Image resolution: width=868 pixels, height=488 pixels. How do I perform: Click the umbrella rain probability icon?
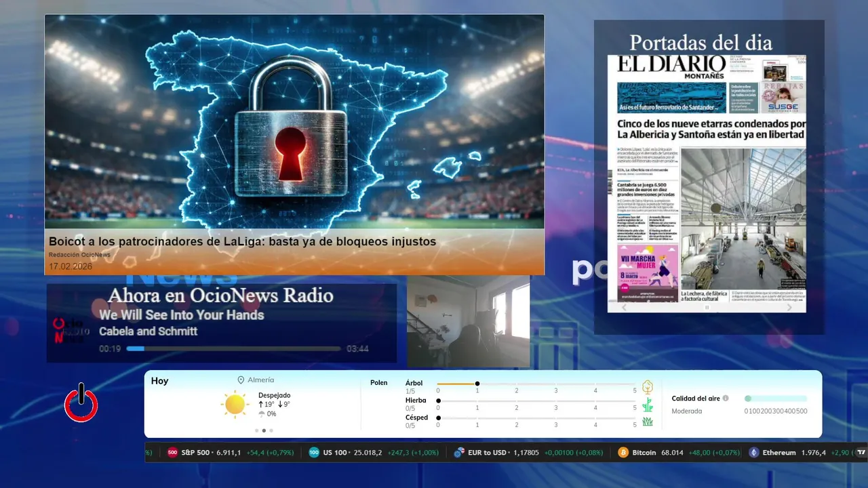pyautogui.click(x=262, y=413)
